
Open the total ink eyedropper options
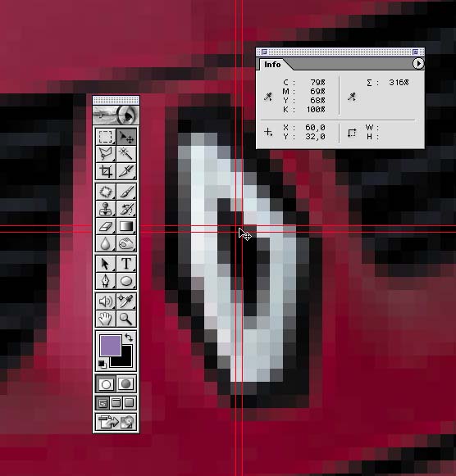point(352,97)
